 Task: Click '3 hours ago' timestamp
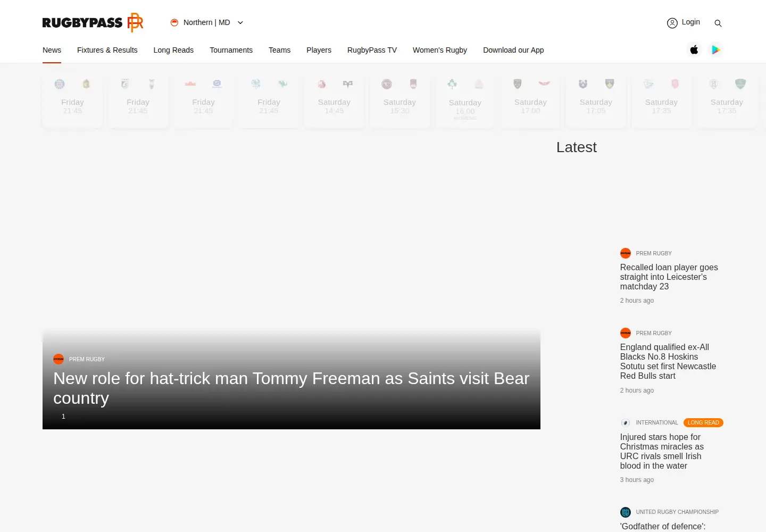coord(637,480)
